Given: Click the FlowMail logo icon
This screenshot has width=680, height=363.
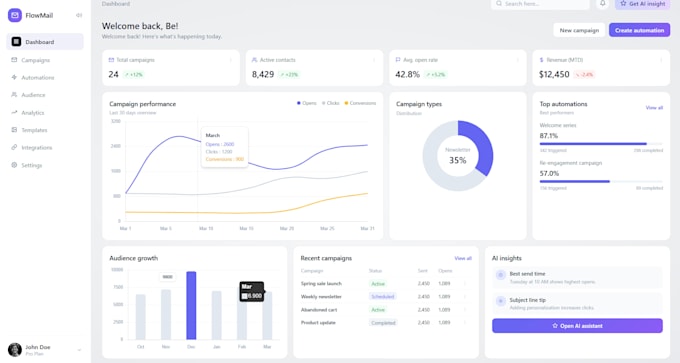Looking at the screenshot, I should pyautogui.click(x=15, y=15).
